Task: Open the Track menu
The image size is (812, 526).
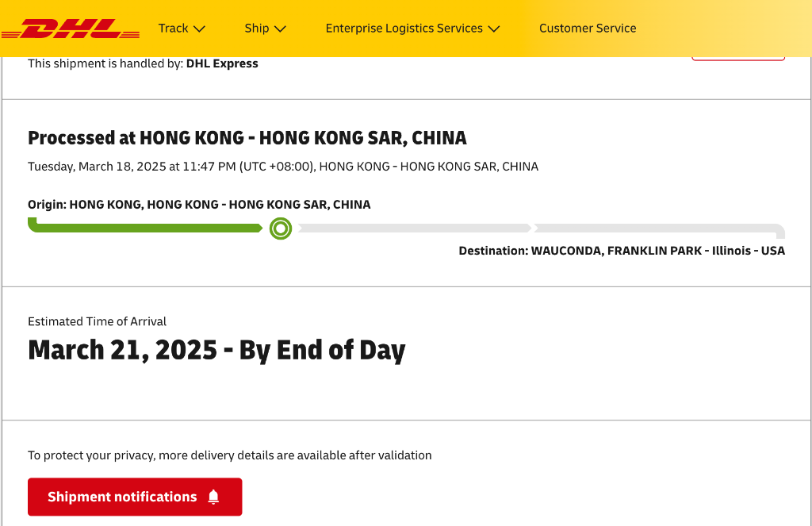Action: point(173,29)
